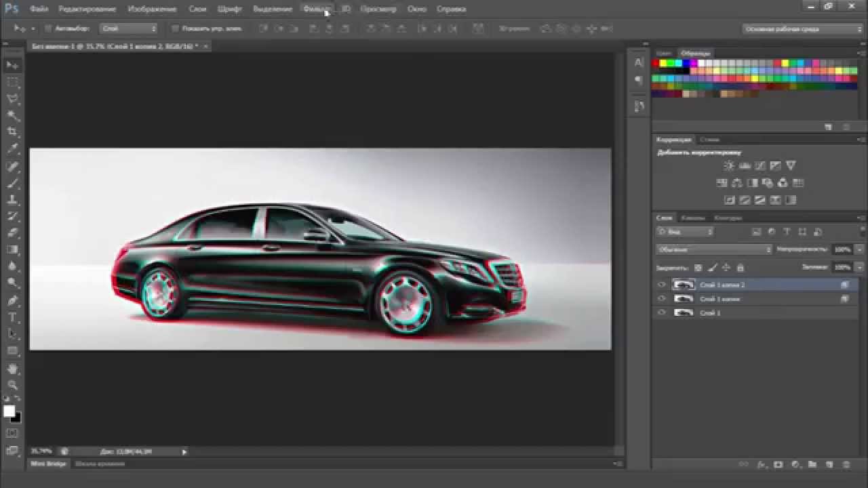The height and width of the screenshot is (488, 868).
Task: Select the Brush tool
Action: [x=12, y=183]
